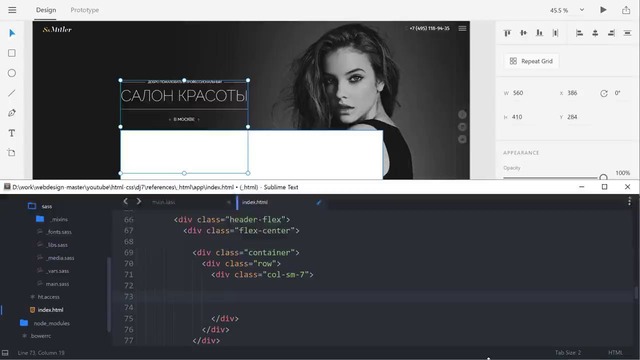Viewport: 640px width, 360px height.
Task: Open _vars.sass in sidebar
Action: click(x=58, y=271)
